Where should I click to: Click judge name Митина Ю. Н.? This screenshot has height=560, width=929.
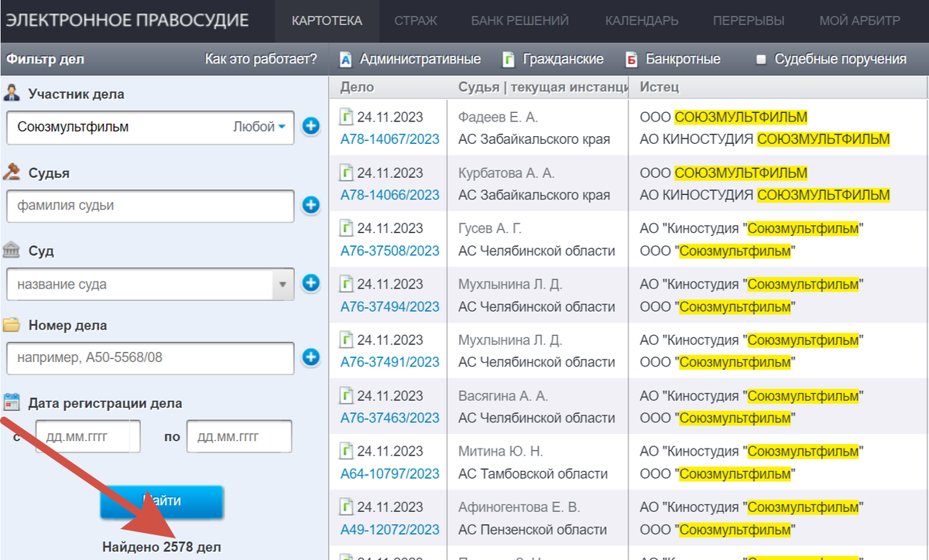pos(500,452)
